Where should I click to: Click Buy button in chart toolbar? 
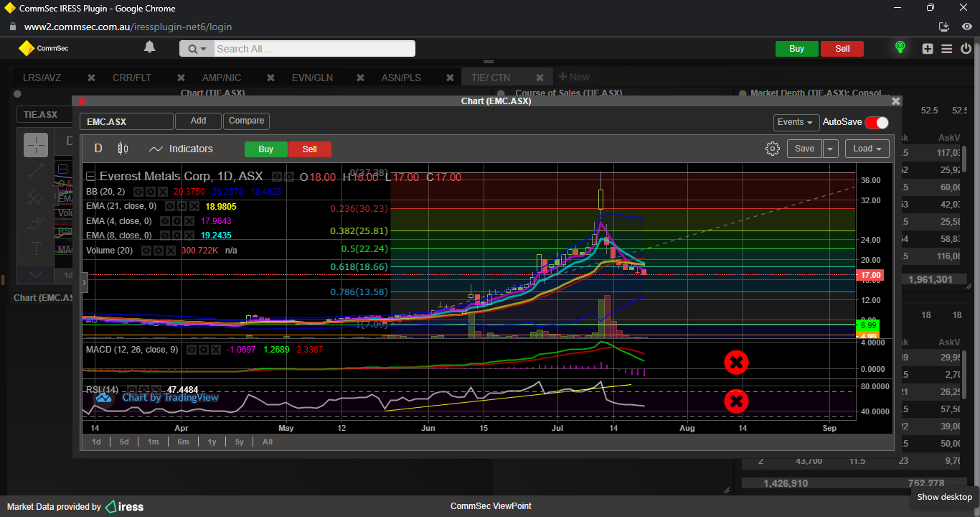(x=266, y=149)
